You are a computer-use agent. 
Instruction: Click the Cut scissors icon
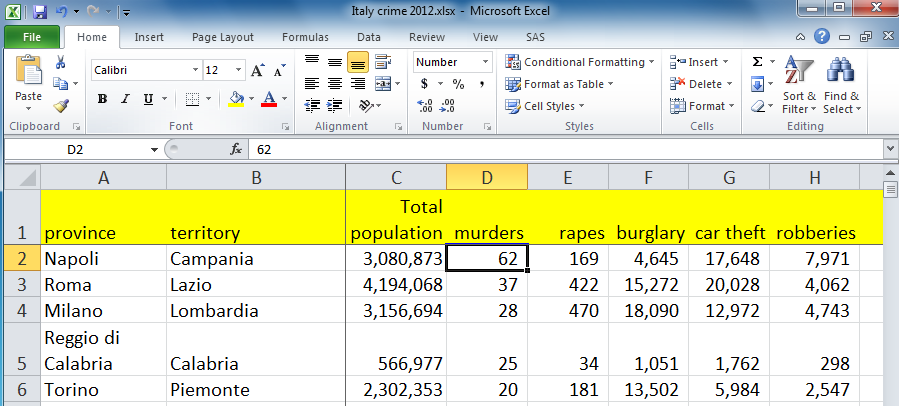click(x=60, y=62)
